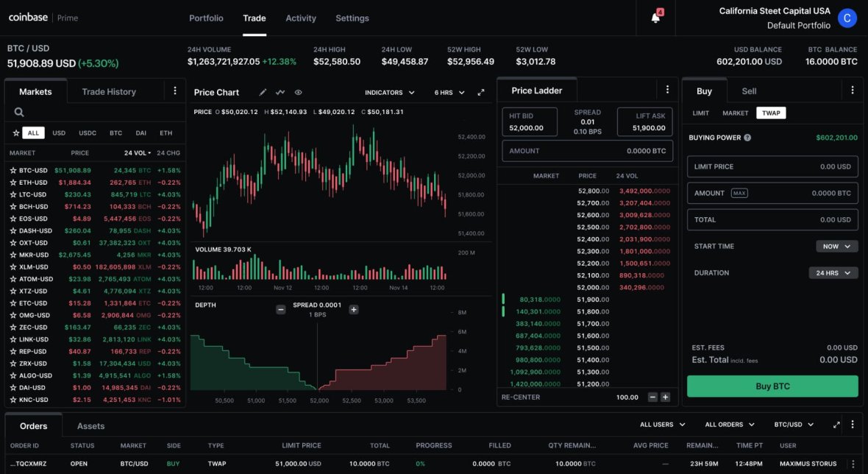Click the Buy BTC button
Viewport: 868px width, 474px height.
(772, 386)
